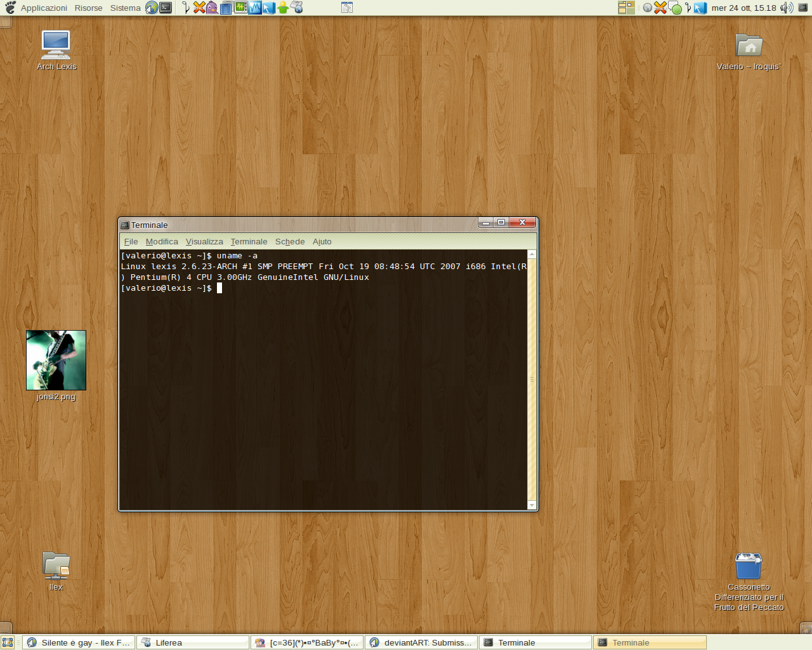Click the green person messenger icon
812x650 pixels.
(283, 8)
